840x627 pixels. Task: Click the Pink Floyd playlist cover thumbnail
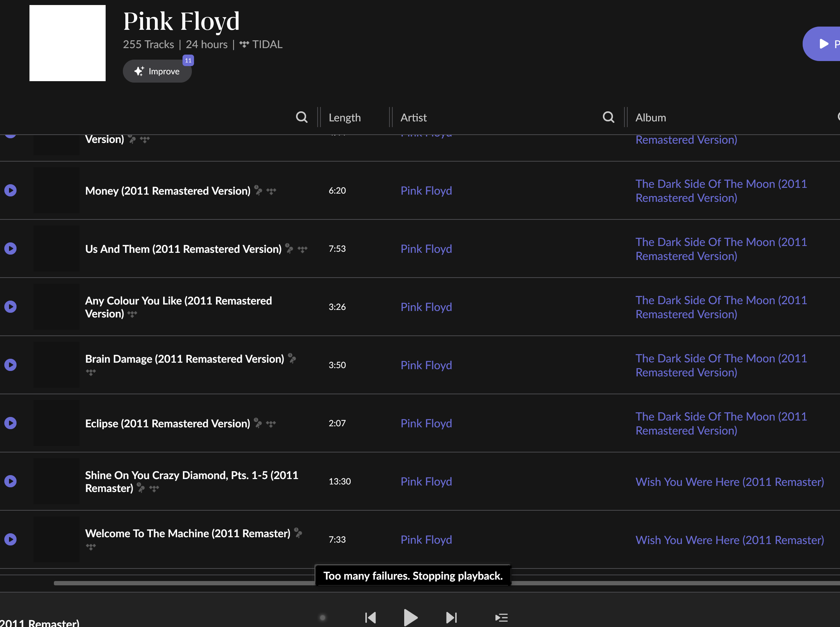[67, 43]
